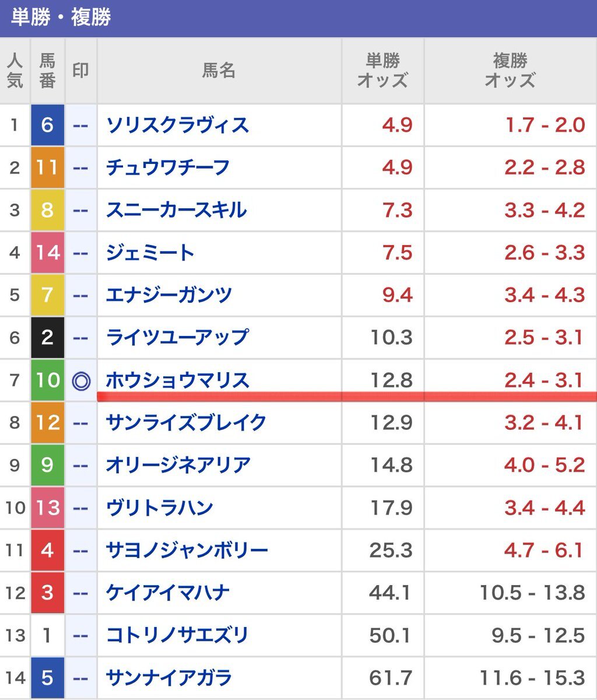This screenshot has height=700, width=597.
Task: Click yellow horse number 8 badge
Action: [x=47, y=210]
